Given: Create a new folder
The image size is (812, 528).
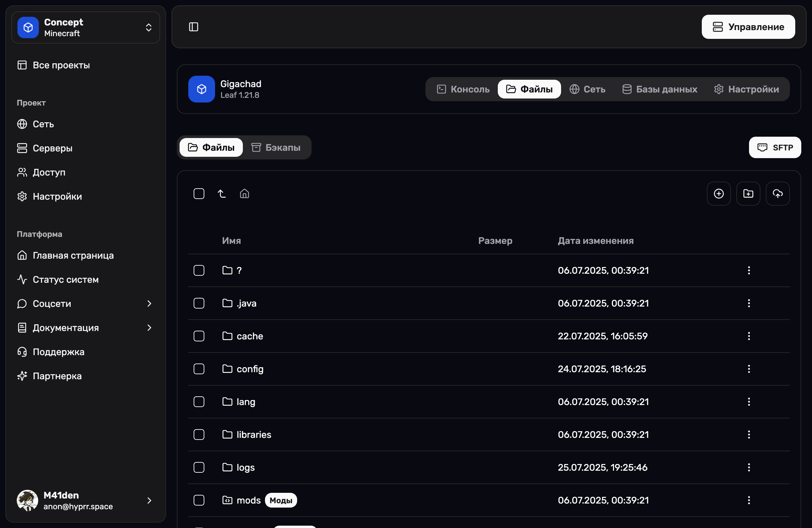Looking at the screenshot, I should [x=748, y=194].
